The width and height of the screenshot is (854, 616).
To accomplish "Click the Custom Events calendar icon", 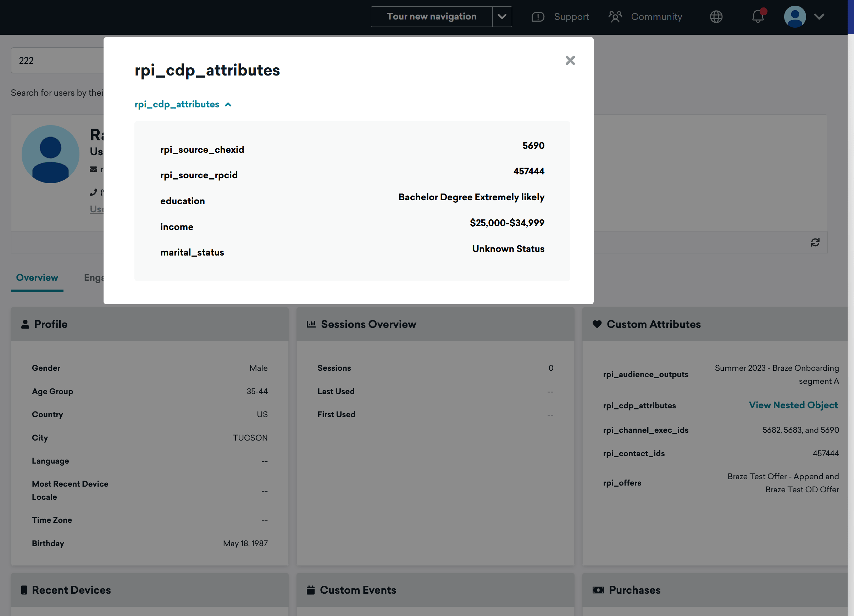I will [311, 590].
